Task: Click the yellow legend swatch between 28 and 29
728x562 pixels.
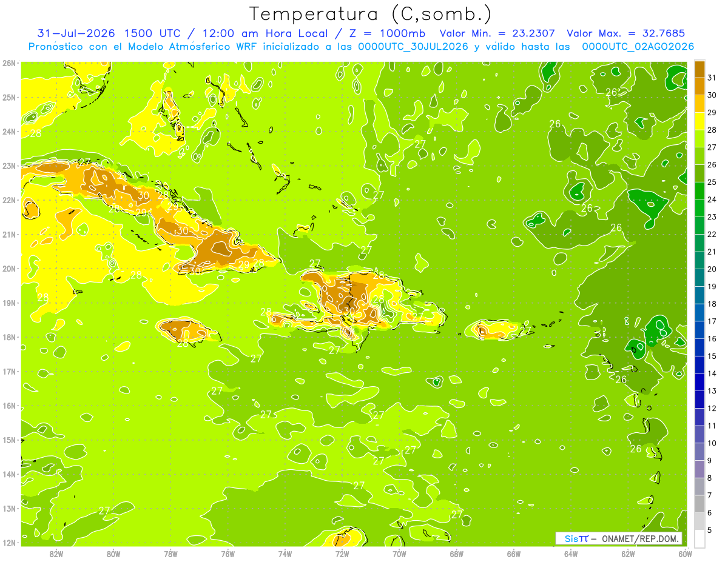Action: click(x=699, y=121)
